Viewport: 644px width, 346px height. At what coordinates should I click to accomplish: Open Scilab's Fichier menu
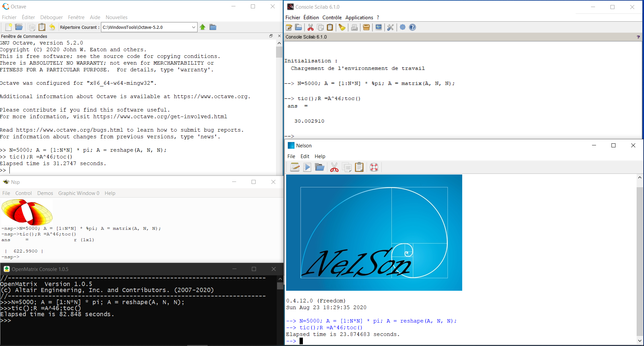[293, 17]
